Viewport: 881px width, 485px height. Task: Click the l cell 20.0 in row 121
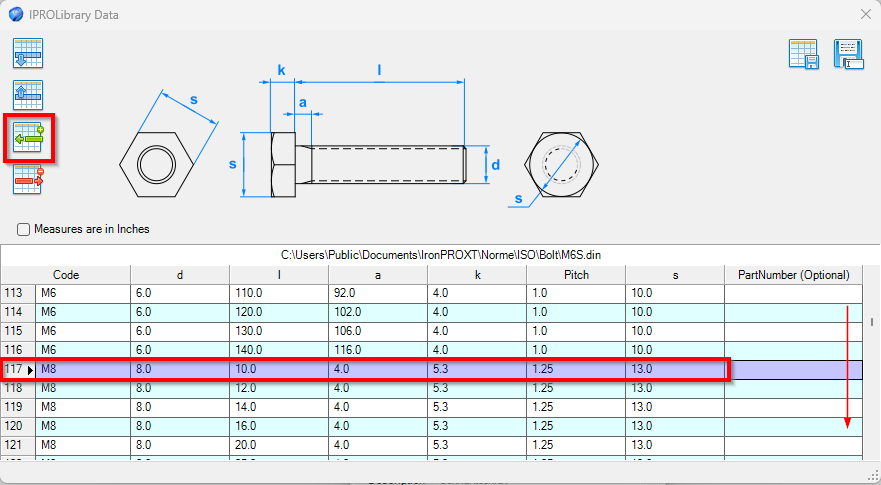(x=279, y=446)
